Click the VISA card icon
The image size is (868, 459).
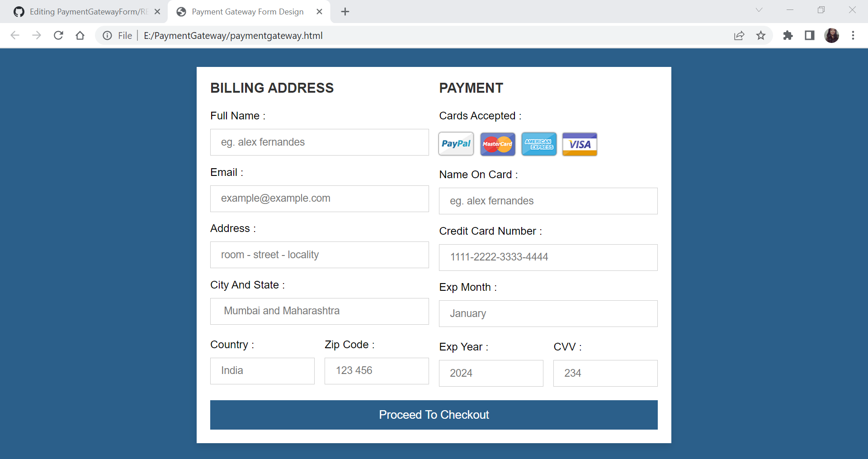pyautogui.click(x=579, y=144)
